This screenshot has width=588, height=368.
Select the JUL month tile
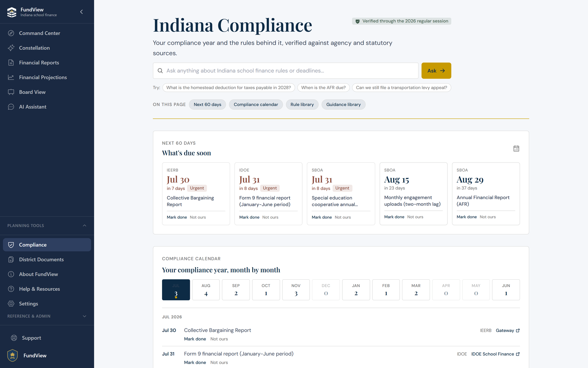point(176,290)
